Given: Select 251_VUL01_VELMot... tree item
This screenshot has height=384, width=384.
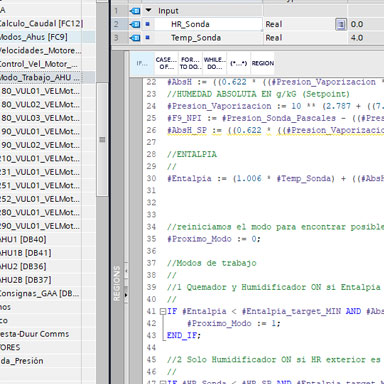Looking at the screenshot, I should (x=40, y=186).
